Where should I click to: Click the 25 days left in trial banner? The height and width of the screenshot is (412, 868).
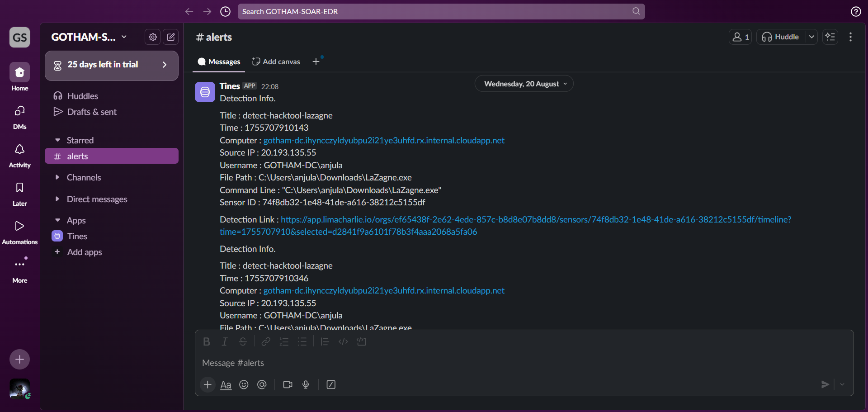(111, 65)
